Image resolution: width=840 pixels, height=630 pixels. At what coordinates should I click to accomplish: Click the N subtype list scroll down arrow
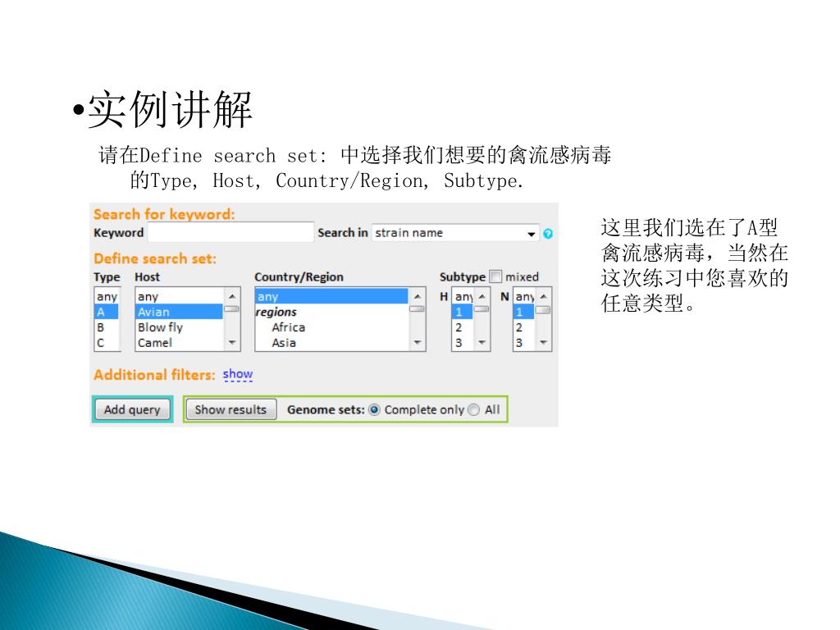543,343
